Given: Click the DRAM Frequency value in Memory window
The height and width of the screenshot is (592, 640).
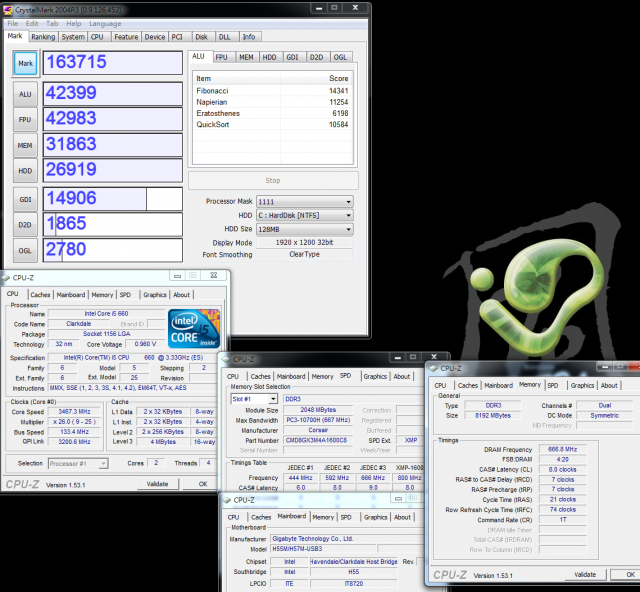Looking at the screenshot, I should 562,449.
